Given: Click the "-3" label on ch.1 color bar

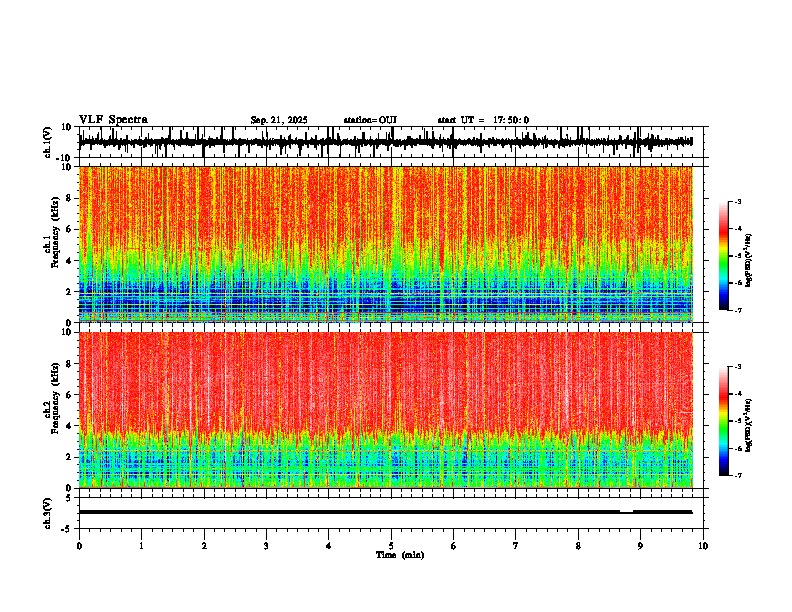Looking at the screenshot, I should tap(738, 202).
